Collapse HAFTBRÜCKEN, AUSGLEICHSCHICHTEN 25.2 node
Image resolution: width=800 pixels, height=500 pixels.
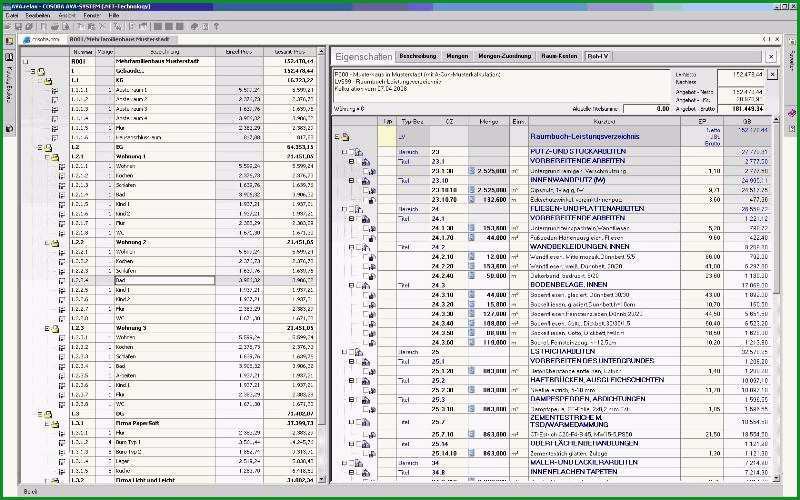point(351,381)
